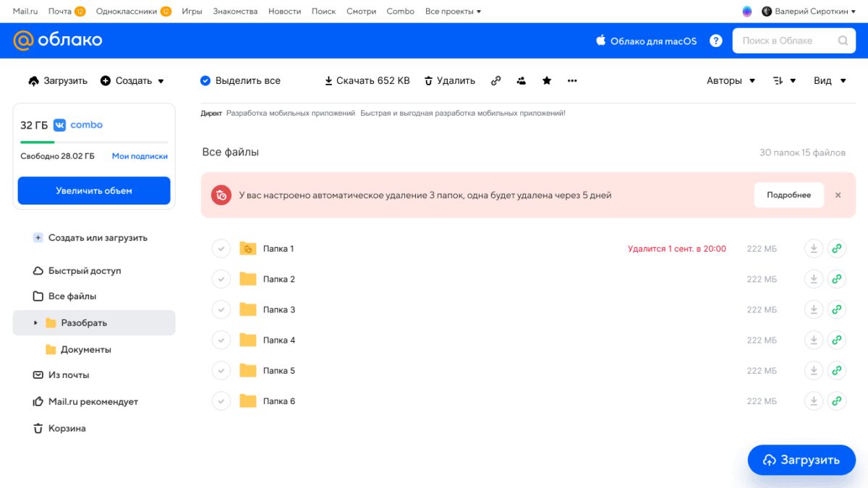Click the red auto-delete banner icon
Image resolution: width=868 pixels, height=488 pixels.
click(221, 195)
